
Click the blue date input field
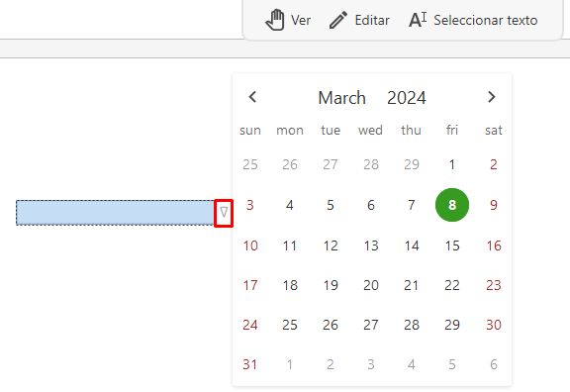click(x=115, y=213)
